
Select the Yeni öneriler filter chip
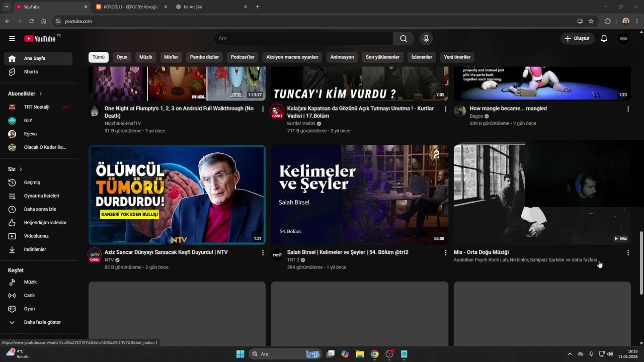pos(457,57)
